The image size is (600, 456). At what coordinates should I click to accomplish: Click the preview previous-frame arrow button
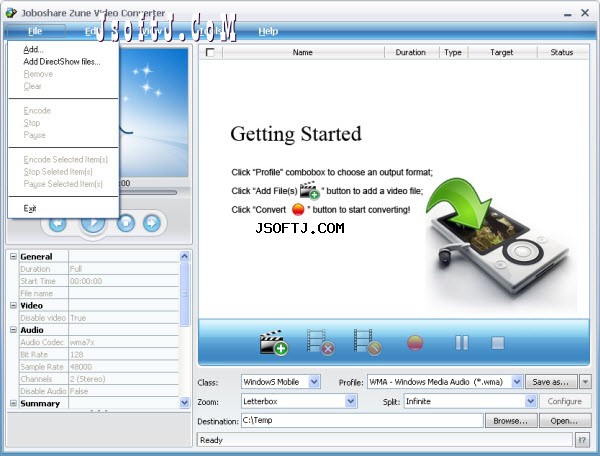pos(58,223)
